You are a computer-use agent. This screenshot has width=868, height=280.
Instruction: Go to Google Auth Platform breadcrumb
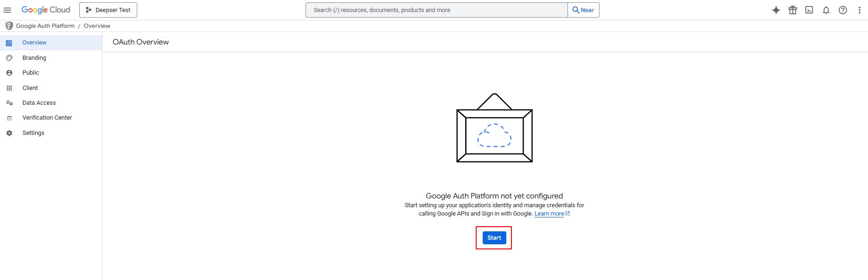click(45, 26)
